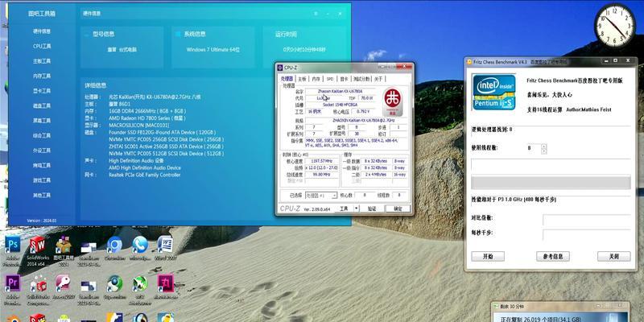Click the 每秒千步 result field
Image resolution: width=644 pixels, height=322 pixels.
587,235
